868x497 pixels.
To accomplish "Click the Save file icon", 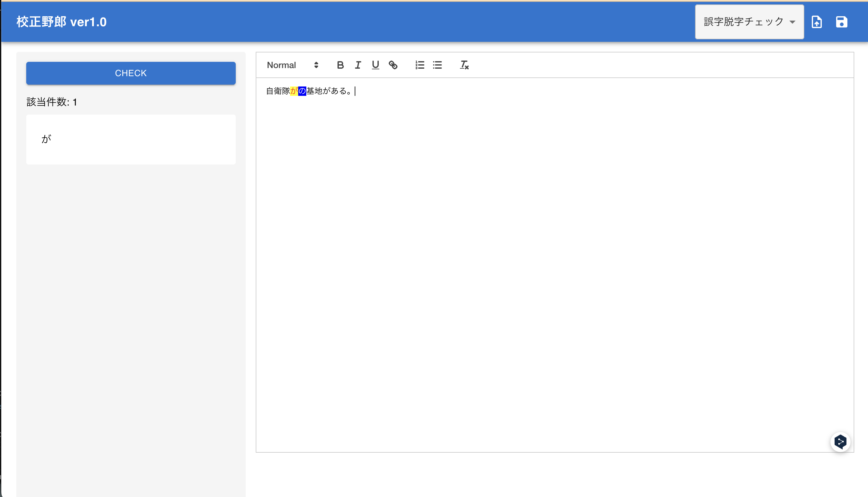I will pos(842,22).
